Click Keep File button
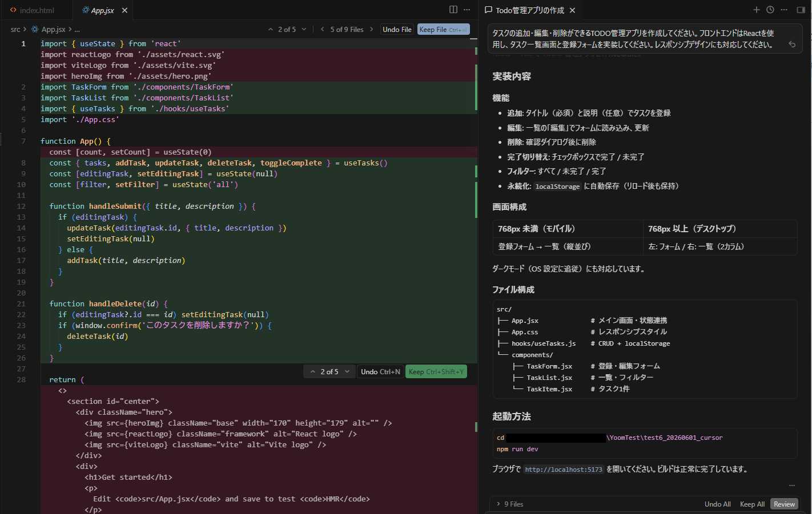This screenshot has height=514, width=812. [444, 30]
